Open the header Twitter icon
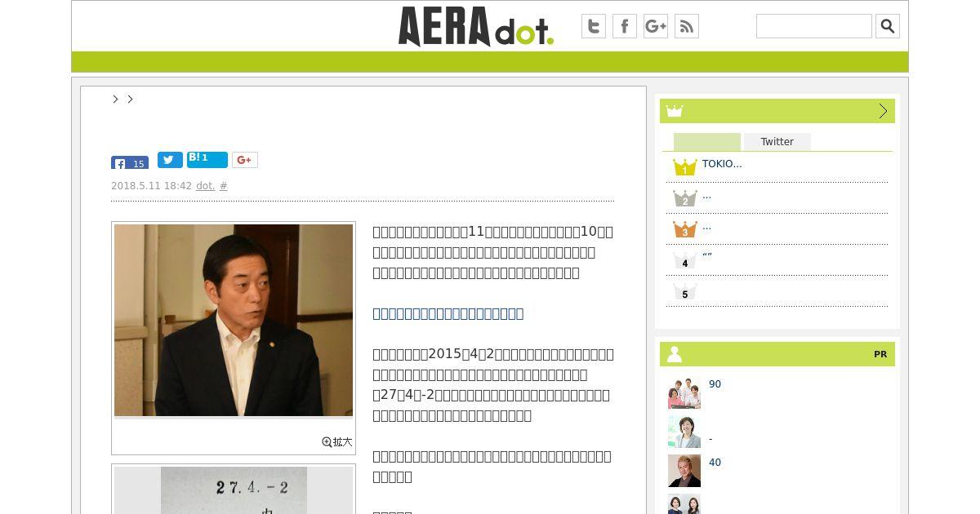Image resolution: width=980 pixels, height=514 pixels. tap(594, 26)
